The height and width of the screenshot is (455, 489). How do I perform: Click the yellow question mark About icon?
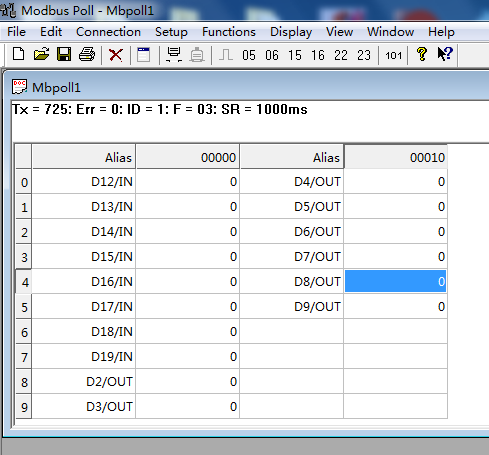[422, 54]
